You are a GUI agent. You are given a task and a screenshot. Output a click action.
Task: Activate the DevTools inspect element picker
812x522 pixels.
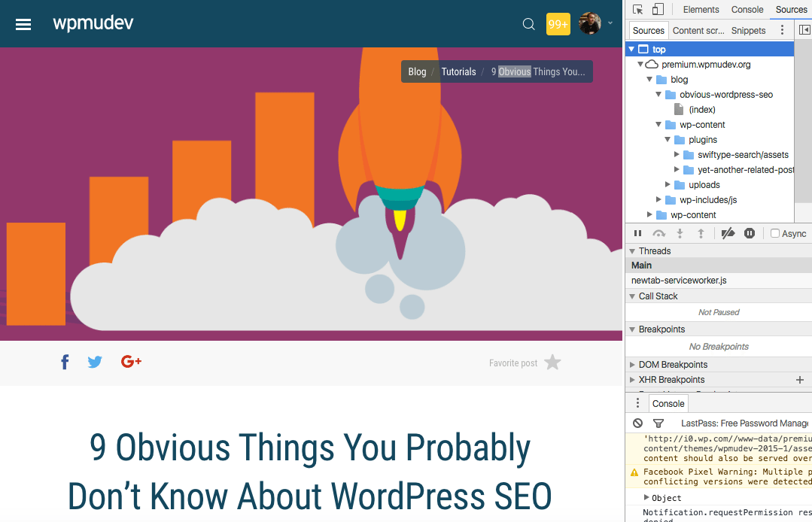[638, 10]
